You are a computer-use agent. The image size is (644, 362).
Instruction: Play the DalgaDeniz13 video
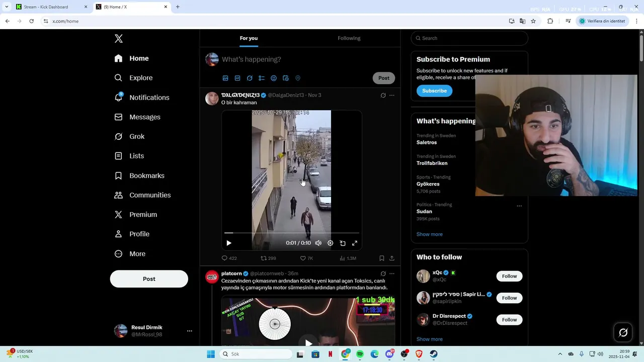pos(229,243)
